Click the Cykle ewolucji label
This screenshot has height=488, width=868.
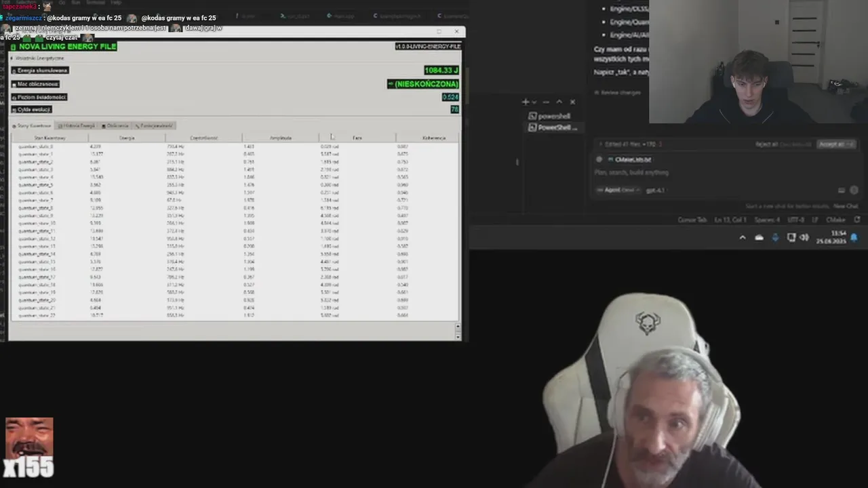click(32, 109)
